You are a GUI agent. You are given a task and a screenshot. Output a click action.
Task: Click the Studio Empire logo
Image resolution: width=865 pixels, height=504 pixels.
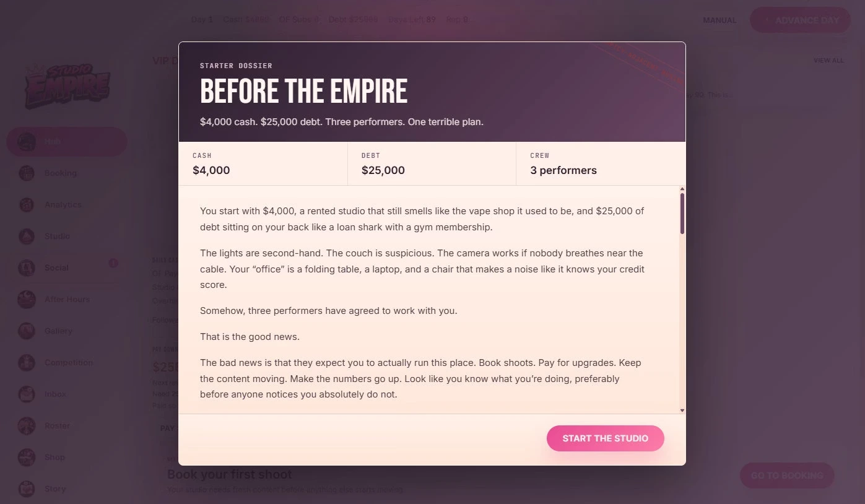click(x=67, y=85)
